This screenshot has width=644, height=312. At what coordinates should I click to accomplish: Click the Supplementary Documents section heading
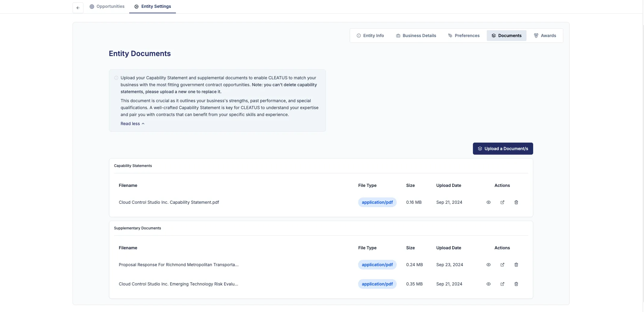click(137, 228)
